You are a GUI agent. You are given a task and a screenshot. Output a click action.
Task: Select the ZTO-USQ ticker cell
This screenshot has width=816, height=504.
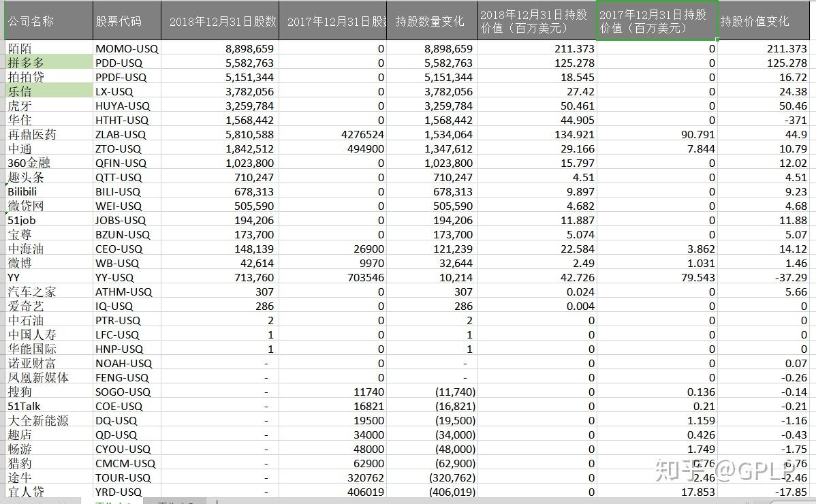point(127,148)
